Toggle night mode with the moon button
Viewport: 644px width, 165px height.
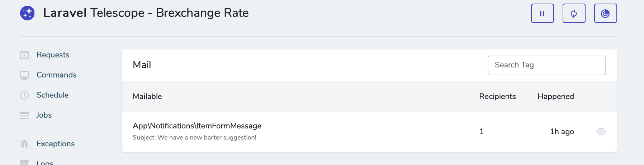605,14
